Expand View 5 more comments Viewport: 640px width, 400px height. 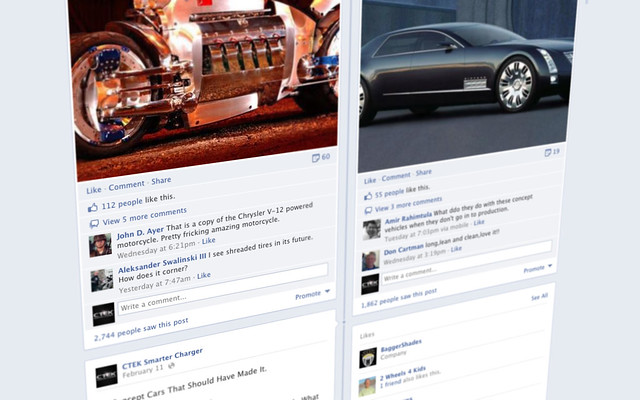coord(144,216)
